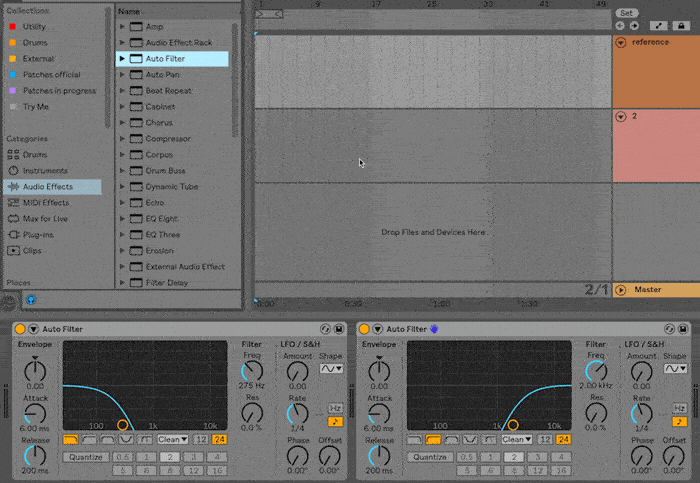This screenshot has height=483, width=700.
Task: Click the 24 dB slope on the 2.00 kHz Auto Filter
Action: pos(563,440)
